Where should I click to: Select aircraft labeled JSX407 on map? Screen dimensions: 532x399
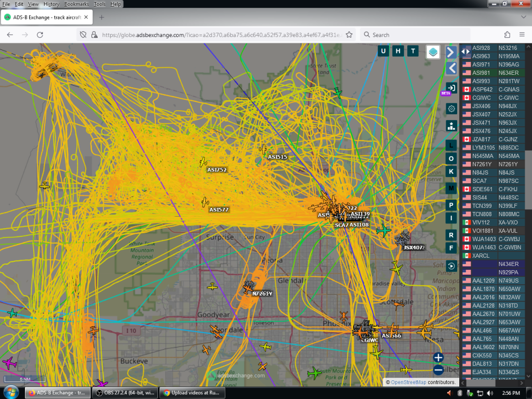click(x=403, y=239)
